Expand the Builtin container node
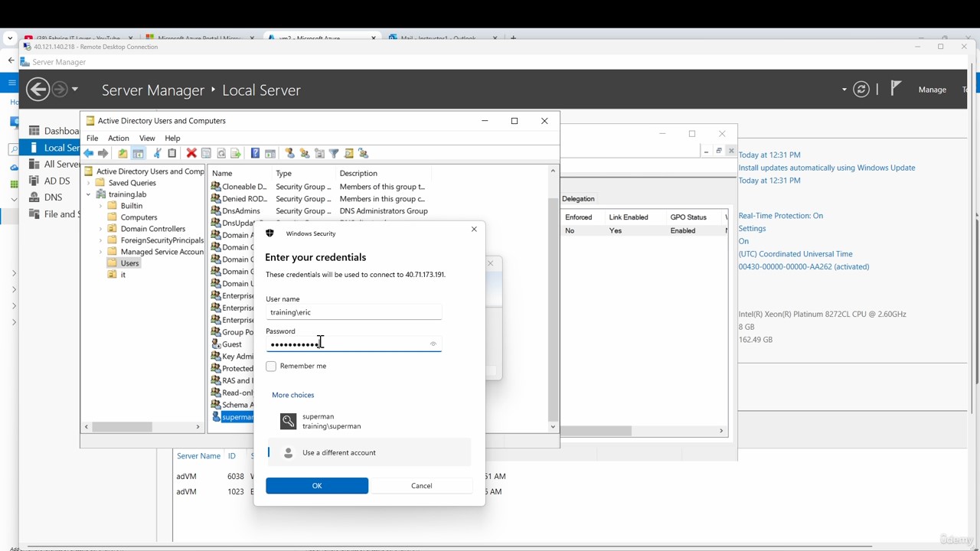 pyautogui.click(x=100, y=206)
